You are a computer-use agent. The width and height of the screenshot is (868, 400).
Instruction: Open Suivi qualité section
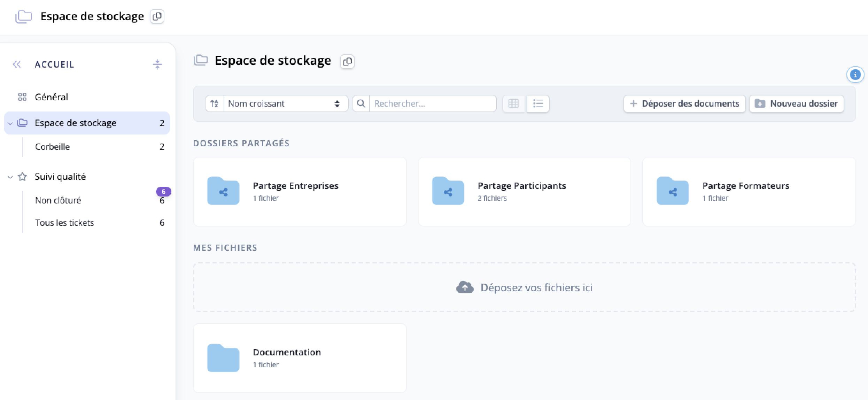point(87,177)
